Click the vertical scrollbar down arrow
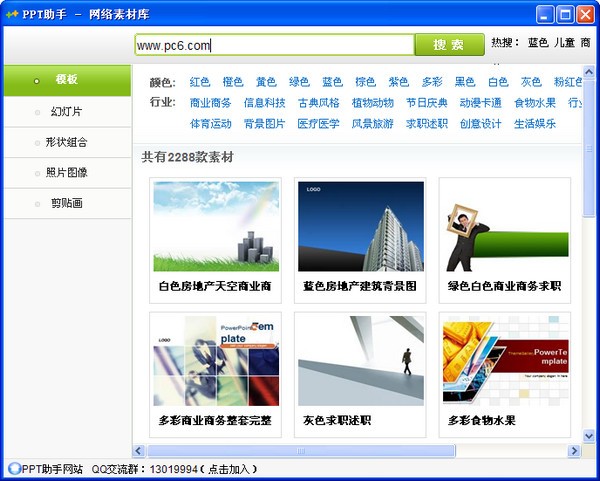The width and height of the screenshot is (600, 481). (x=590, y=433)
